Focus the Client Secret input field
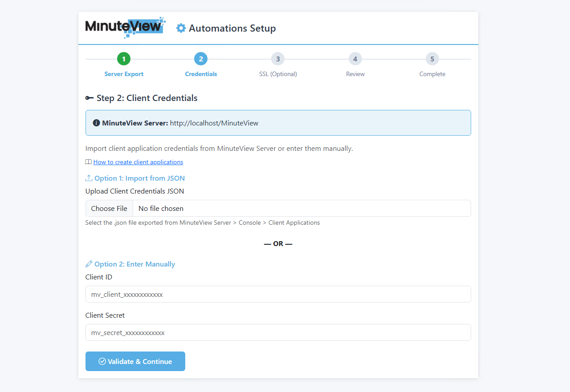570x392 pixels. pyautogui.click(x=278, y=332)
